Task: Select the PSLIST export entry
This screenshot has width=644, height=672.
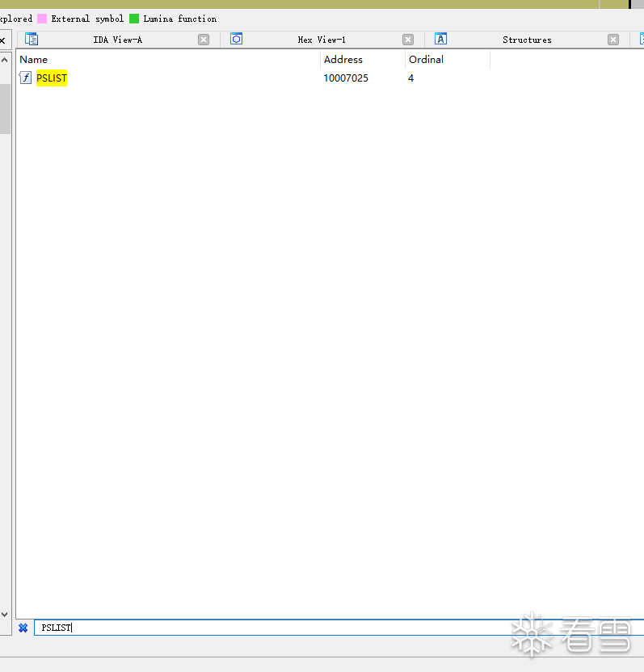Action: click(x=52, y=78)
